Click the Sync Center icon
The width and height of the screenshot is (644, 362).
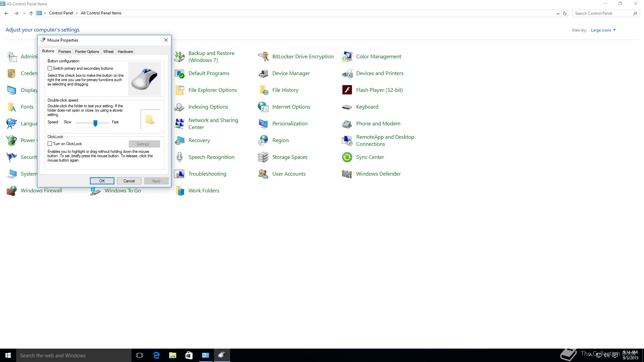(x=347, y=157)
